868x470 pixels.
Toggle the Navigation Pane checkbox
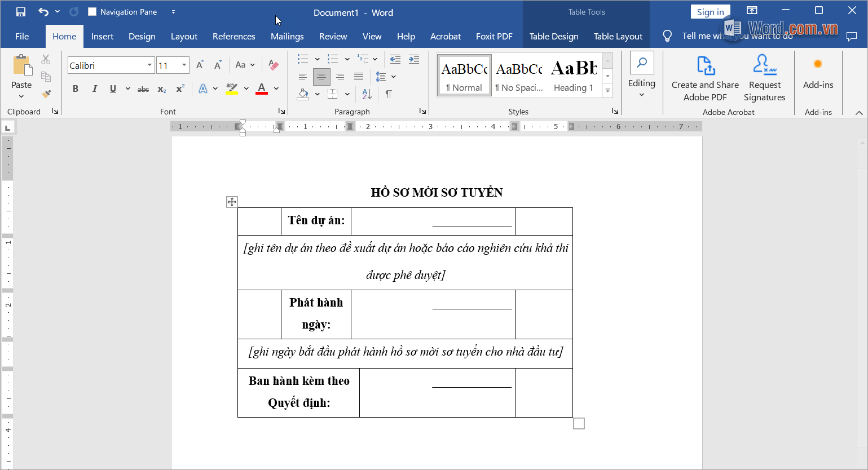pos(92,12)
